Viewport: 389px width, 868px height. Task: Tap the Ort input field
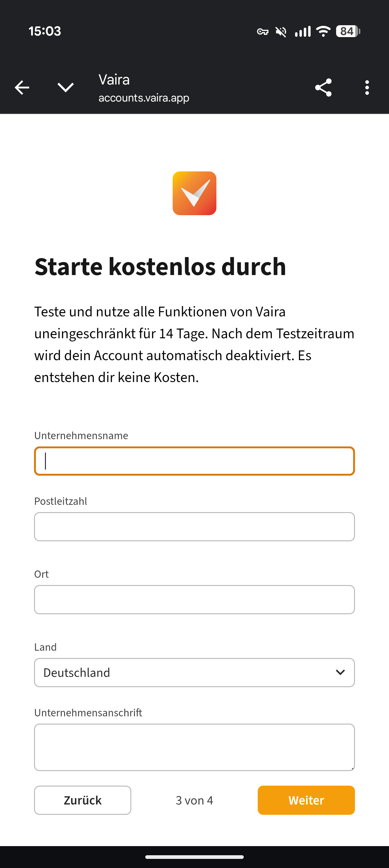[x=194, y=599]
